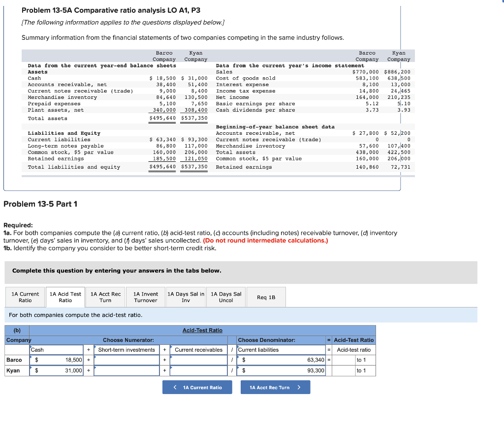
Task: Open the 1A Days Sal in Inv tab
Action: [186, 297]
